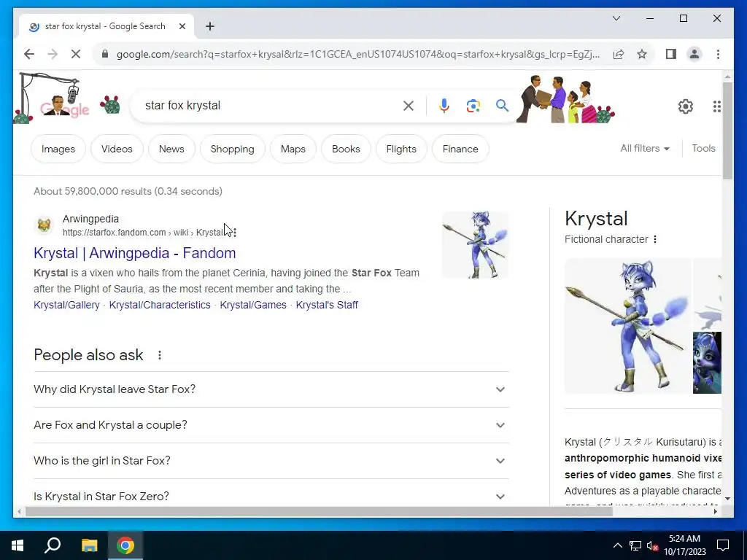Open tab search dropdown arrow
The image size is (747, 560).
[616, 18]
